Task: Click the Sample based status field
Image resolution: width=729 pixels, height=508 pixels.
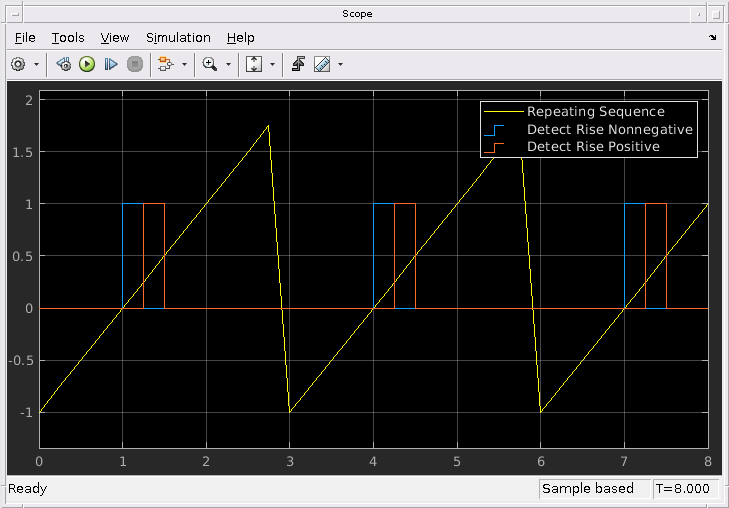Action: click(x=595, y=489)
